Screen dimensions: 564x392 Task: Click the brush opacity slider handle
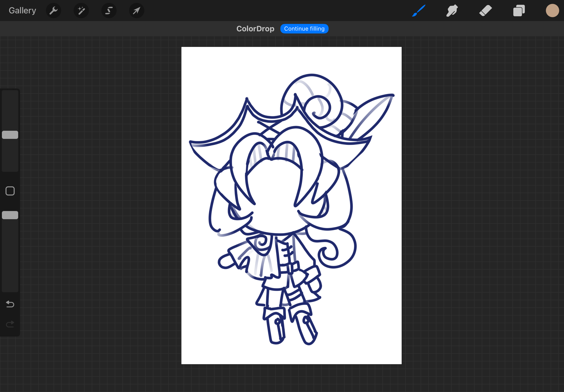(x=10, y=215)
